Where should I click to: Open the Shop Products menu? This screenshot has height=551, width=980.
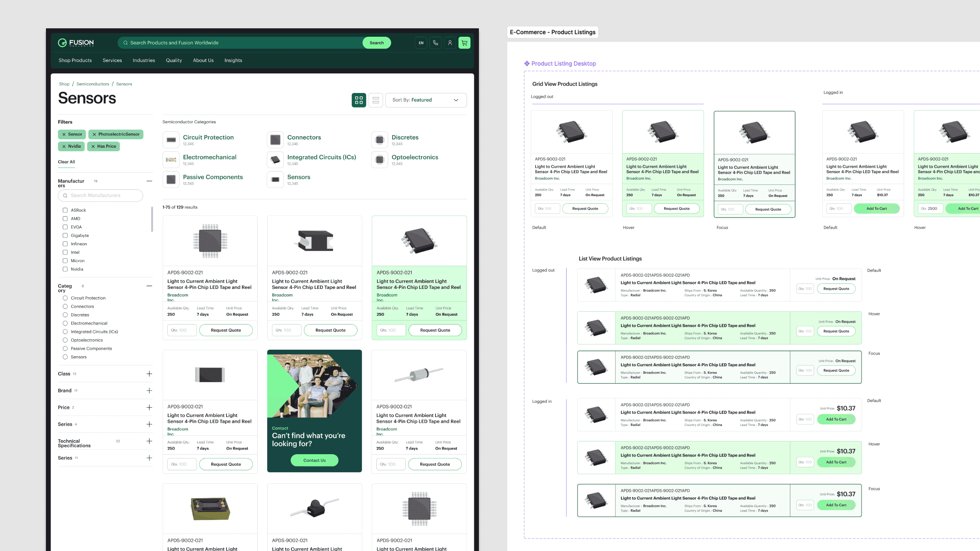coord(75,60)
